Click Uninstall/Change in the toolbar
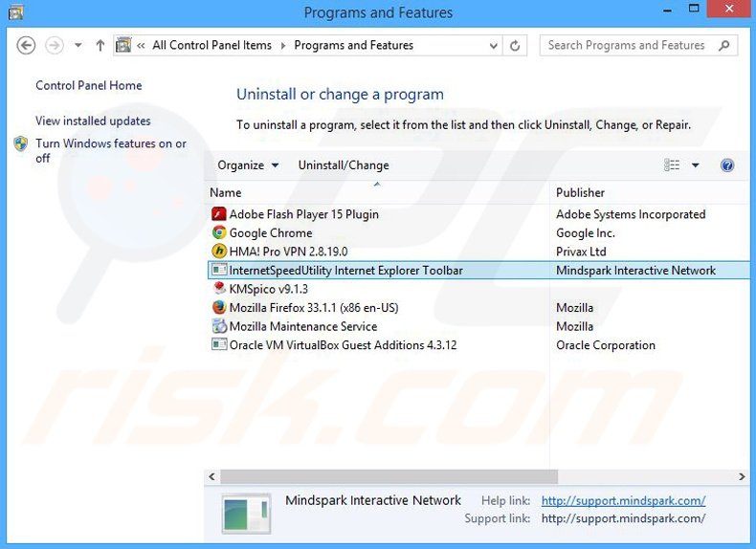This screenshot has height=549, width=756. (x=344, y=165)
